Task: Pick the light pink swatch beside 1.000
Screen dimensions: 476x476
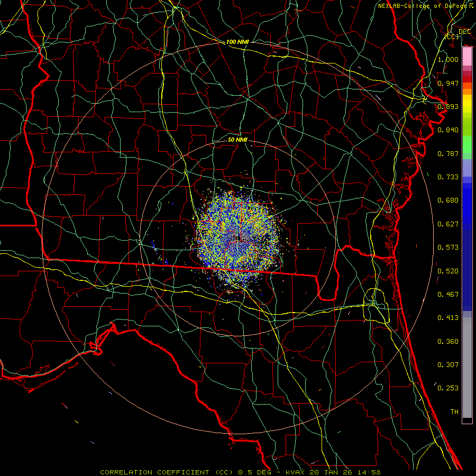Action: (467, 57)
